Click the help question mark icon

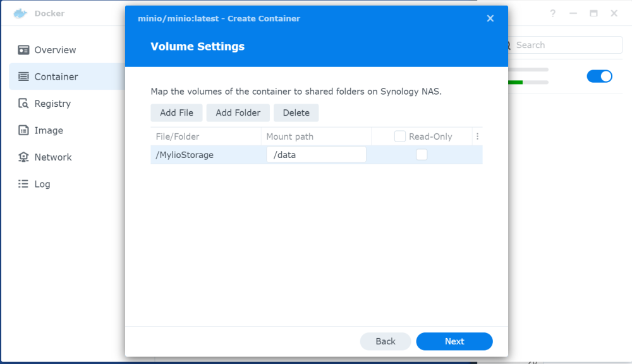tap(553, 13)
